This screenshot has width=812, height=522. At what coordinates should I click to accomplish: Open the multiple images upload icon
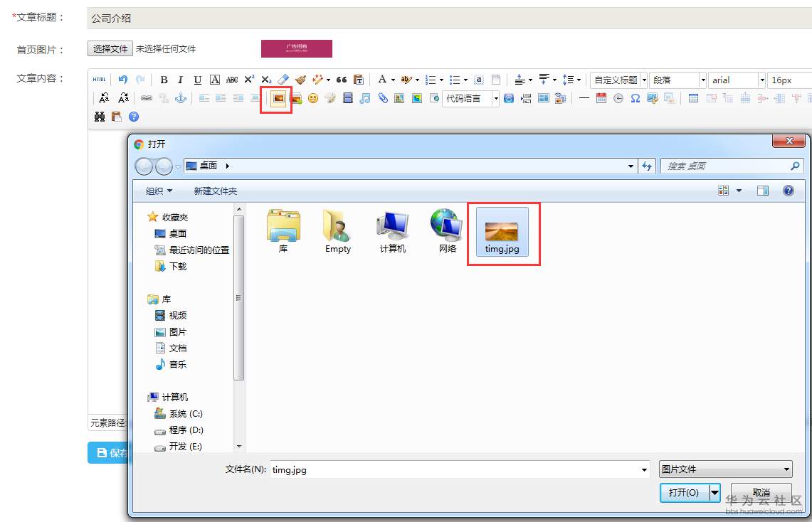[x=296, y=98]
